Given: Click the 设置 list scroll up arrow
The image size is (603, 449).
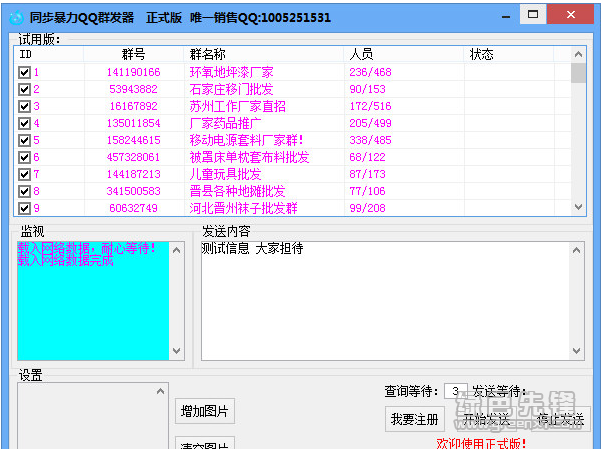Looking at the screenshot, I should [160, 391].
